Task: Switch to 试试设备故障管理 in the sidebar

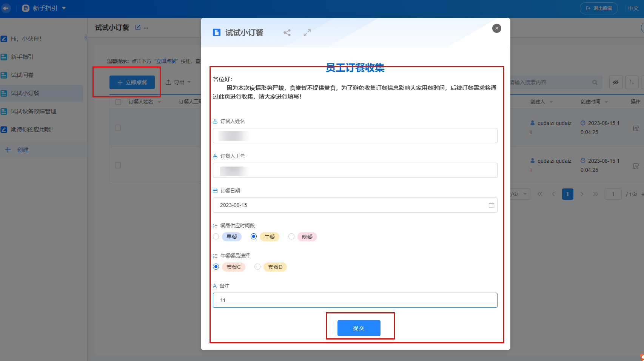Action: point(33,111)
